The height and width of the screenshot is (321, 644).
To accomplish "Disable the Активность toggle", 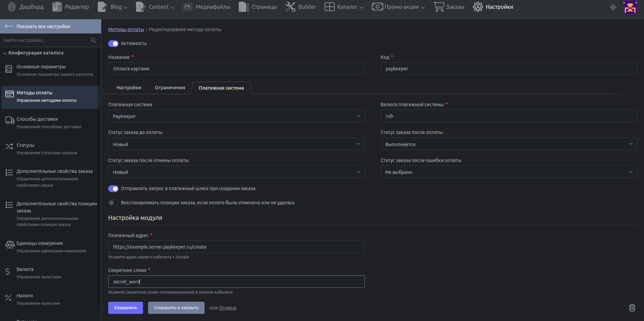I will tap(113, 44).
